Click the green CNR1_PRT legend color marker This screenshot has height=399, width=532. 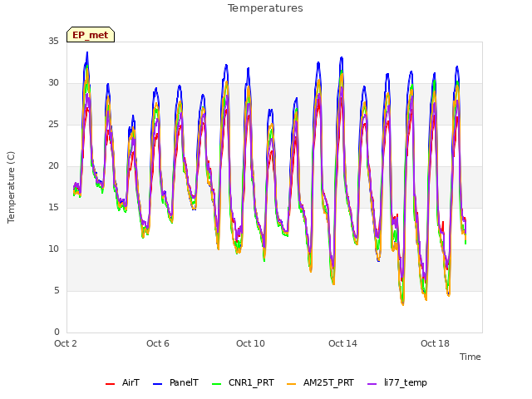(x=216, y=384)
